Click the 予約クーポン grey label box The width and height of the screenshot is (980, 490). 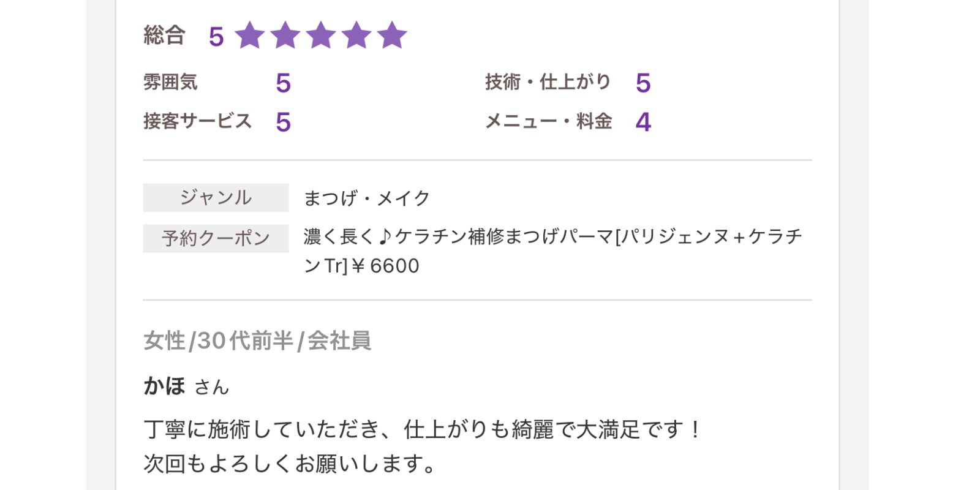tap(216, 238)
